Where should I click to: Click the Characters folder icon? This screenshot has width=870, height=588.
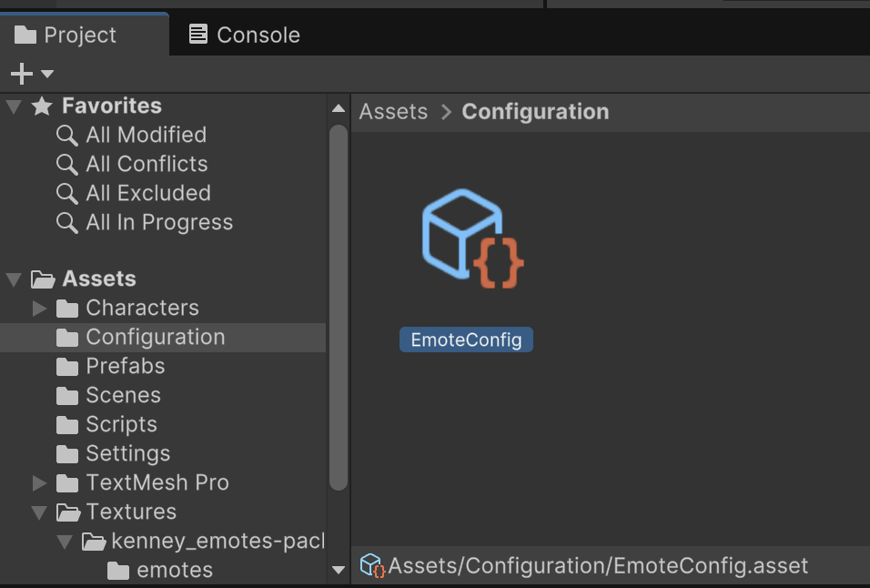(x=66, y=309)
